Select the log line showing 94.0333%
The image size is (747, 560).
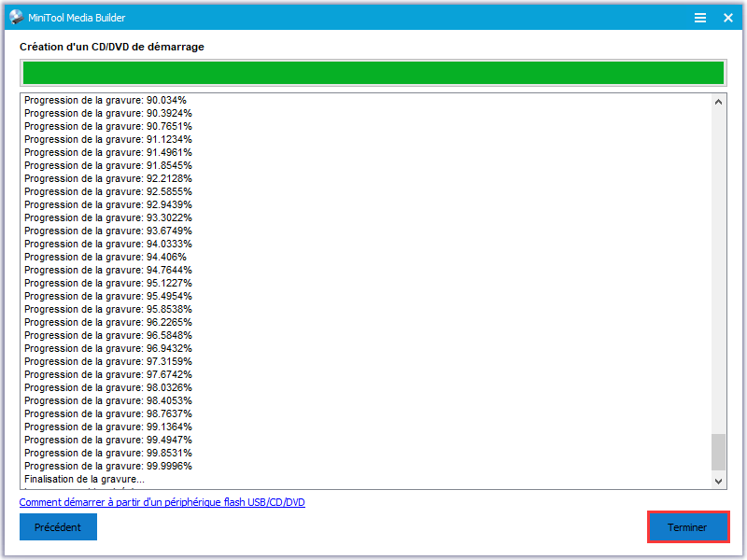click(108, 244)
